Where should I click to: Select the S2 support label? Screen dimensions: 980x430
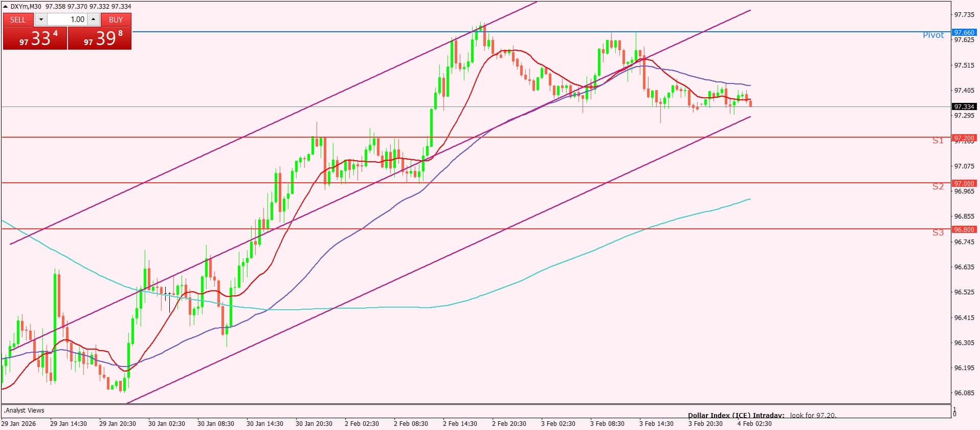click(938, 187)
